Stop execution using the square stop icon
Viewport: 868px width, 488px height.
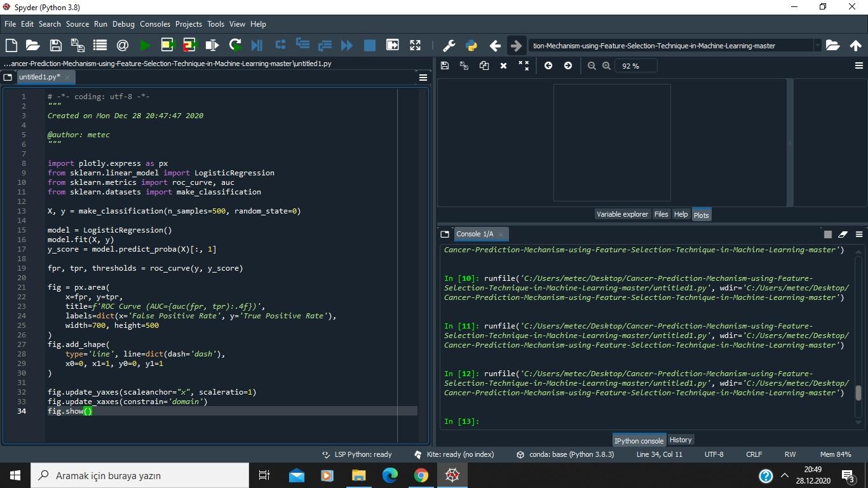click(x=369, y=45)
